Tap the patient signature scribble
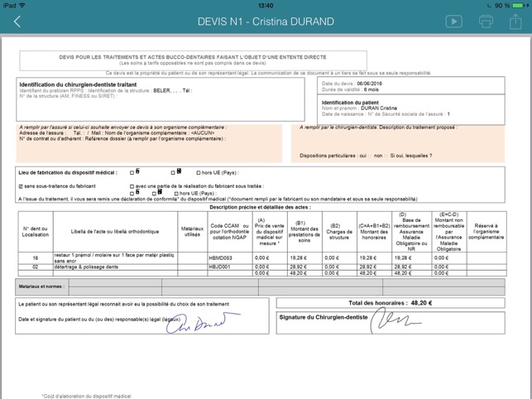 202,323
